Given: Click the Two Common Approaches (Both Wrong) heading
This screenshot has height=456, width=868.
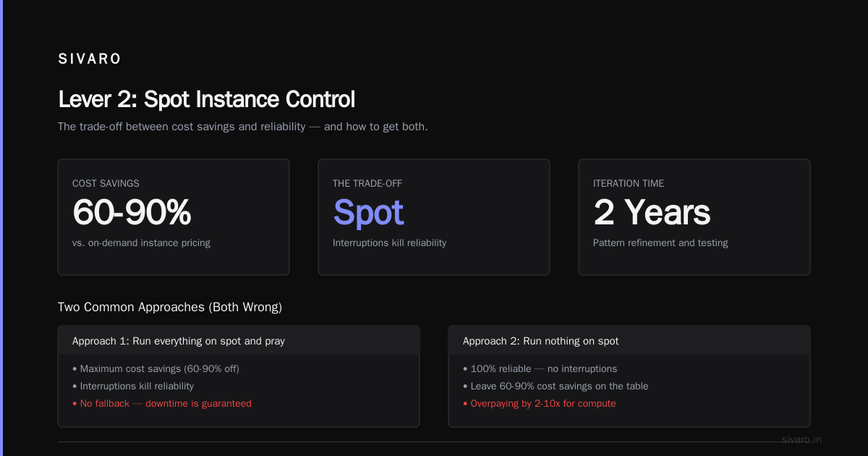Looking at the screenshot, I should (170, 307).
